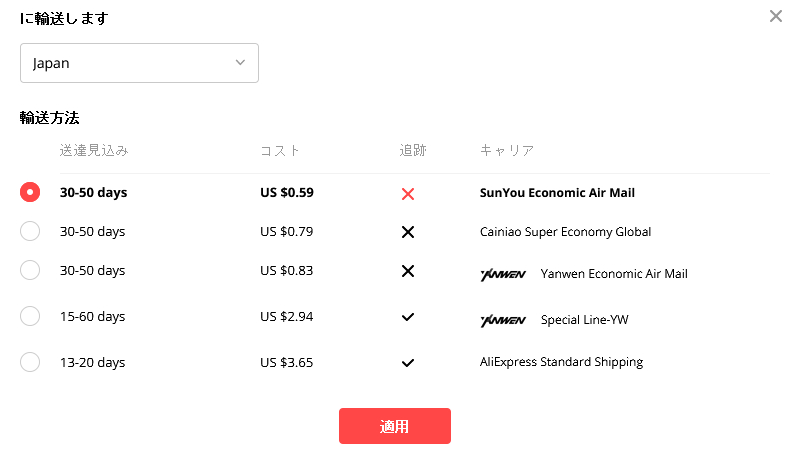Select the SunYou Economic Air Mail radio button

[30, 192]
